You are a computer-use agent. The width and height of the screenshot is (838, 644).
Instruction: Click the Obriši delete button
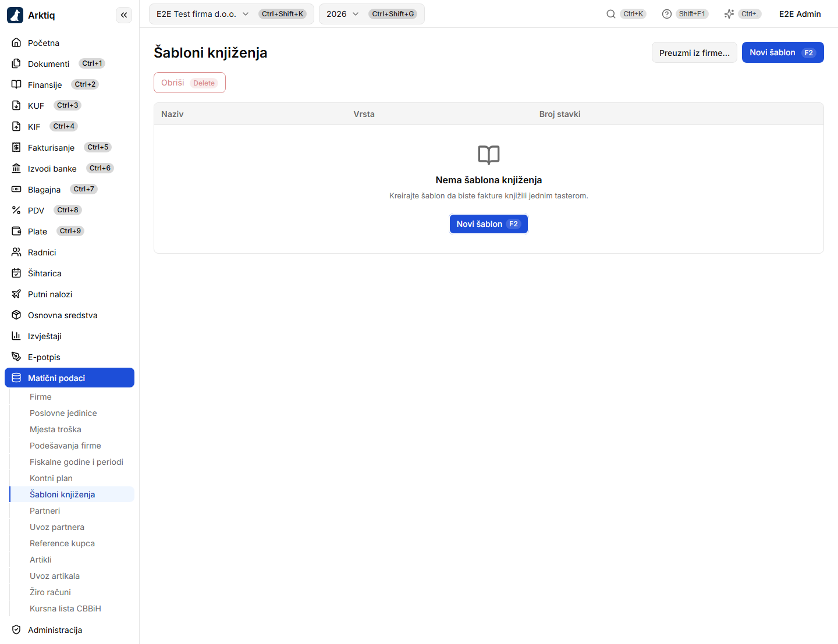click(x=190, y=83)
